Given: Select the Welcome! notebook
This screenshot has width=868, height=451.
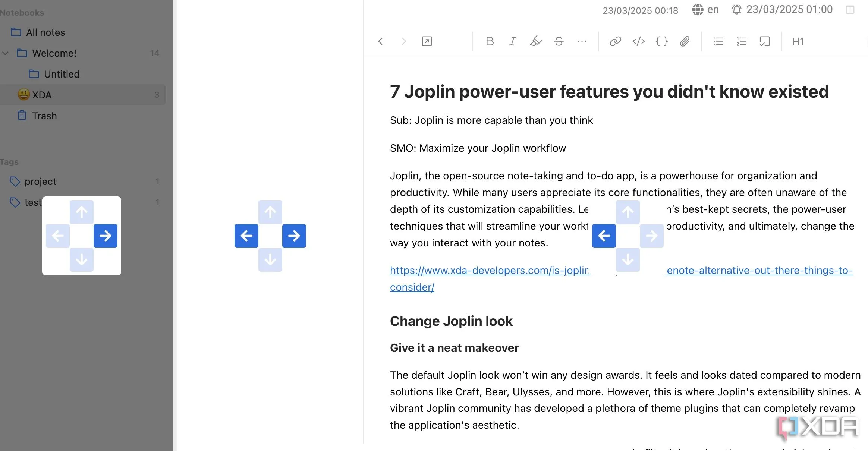Looking at the screenshot, I should pos(83,53).
